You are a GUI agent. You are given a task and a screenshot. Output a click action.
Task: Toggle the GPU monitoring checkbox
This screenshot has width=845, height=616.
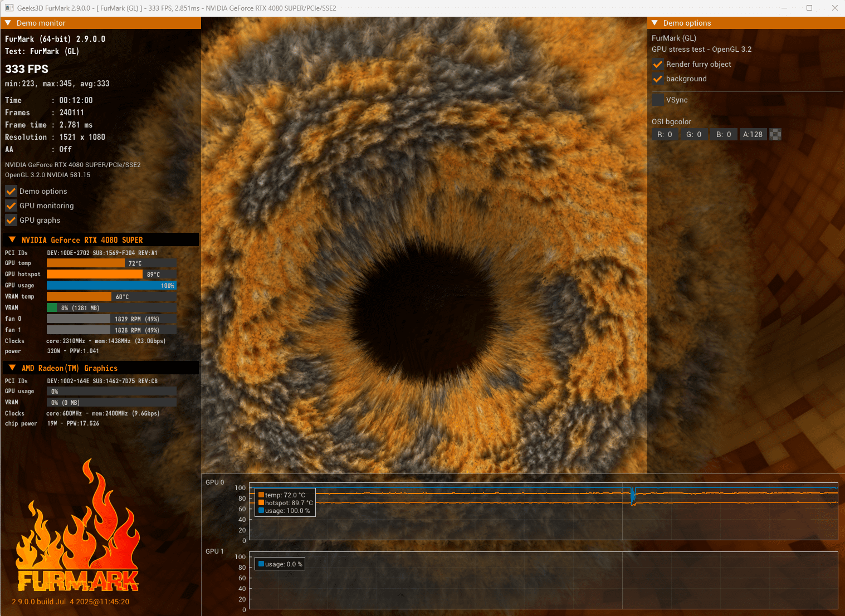point(11,206)
